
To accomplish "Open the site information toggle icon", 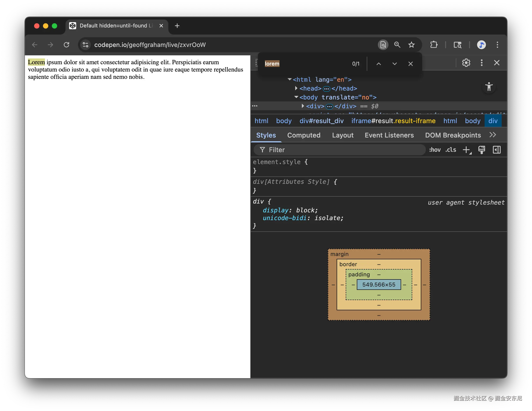I will pos(85,45).
